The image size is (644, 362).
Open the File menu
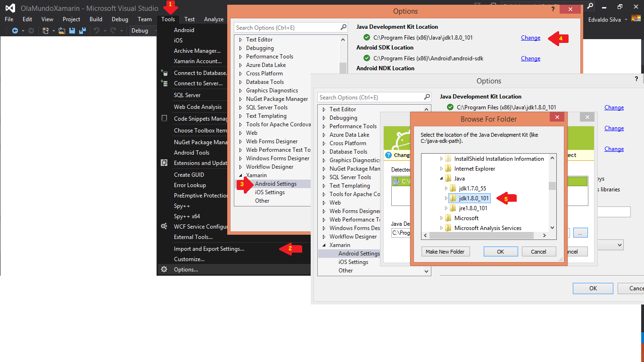coord(9,19)
